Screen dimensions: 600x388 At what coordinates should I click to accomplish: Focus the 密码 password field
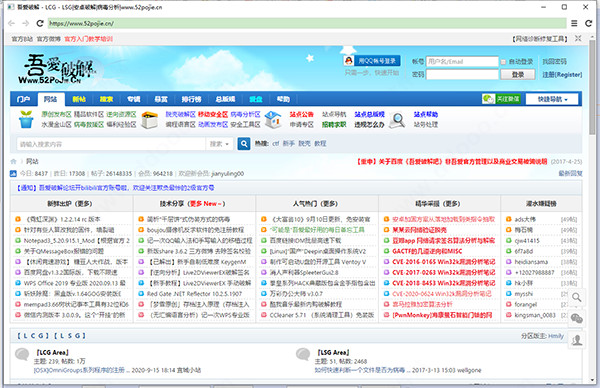coord(462,74)
